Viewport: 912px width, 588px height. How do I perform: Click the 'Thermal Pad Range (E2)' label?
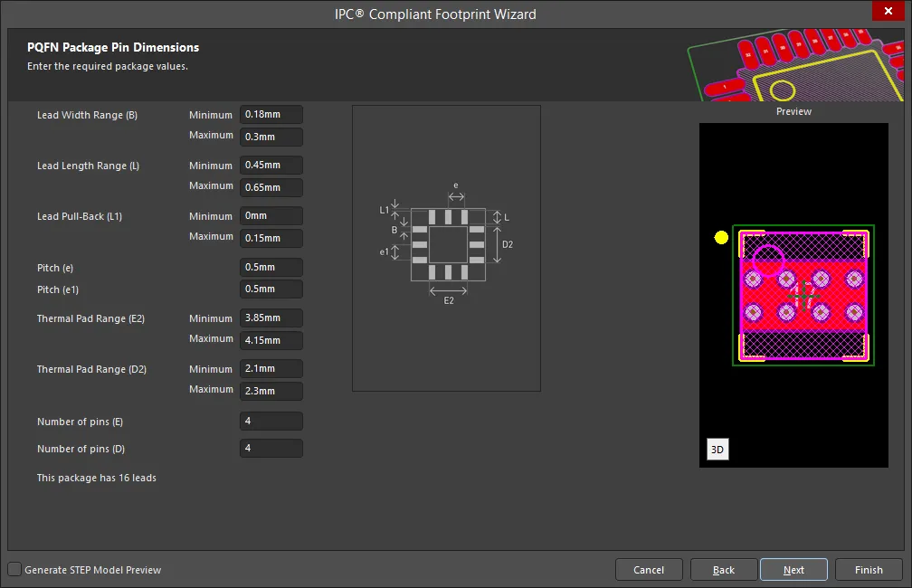click(90, 318)
